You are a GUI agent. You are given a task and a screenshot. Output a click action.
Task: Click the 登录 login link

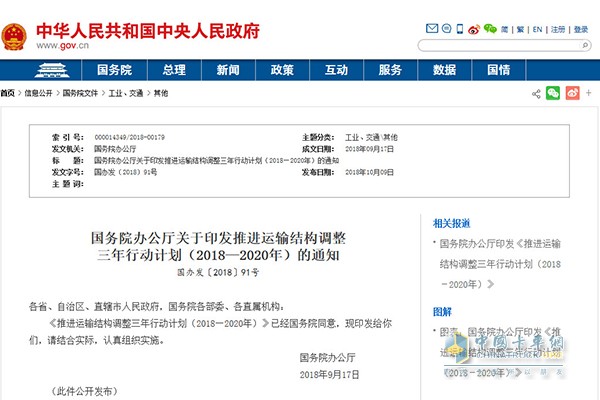pyautogui.click(x=581, y=30)
